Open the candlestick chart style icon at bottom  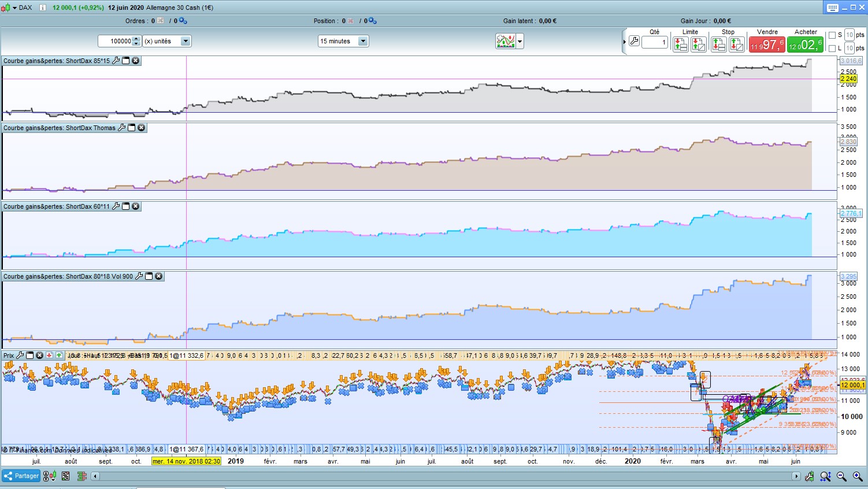coord(50,476)
